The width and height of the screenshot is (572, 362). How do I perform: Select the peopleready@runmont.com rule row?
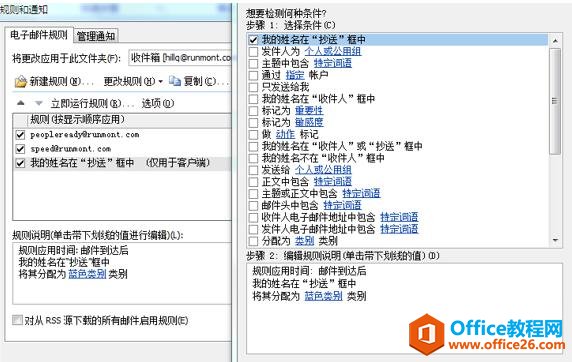pyautogui.click(x=122, y=135)
